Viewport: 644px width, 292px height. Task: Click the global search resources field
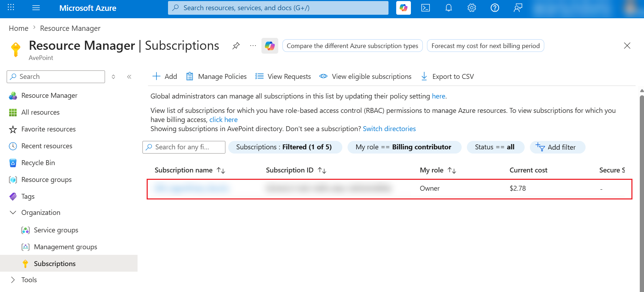click(278, 8)
